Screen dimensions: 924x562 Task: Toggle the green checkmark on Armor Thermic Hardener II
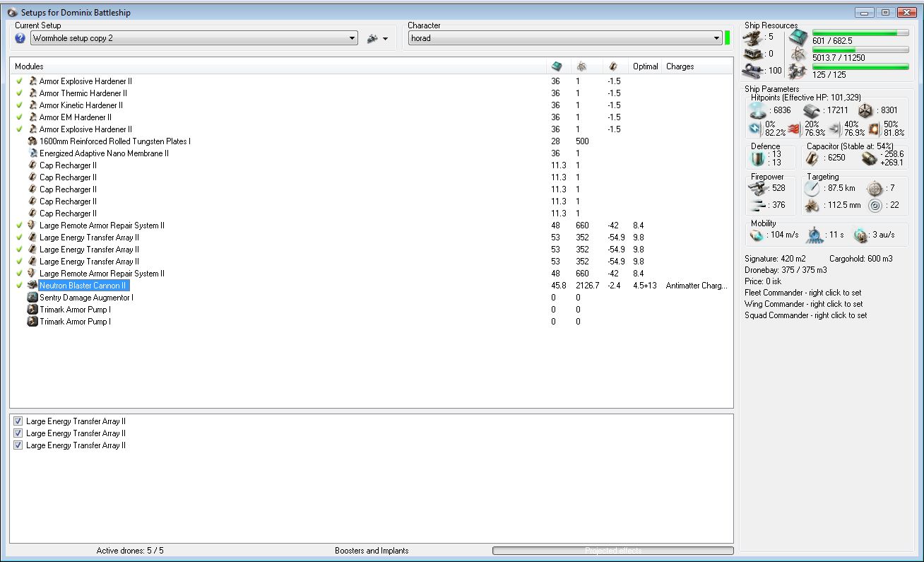[20, 93]
